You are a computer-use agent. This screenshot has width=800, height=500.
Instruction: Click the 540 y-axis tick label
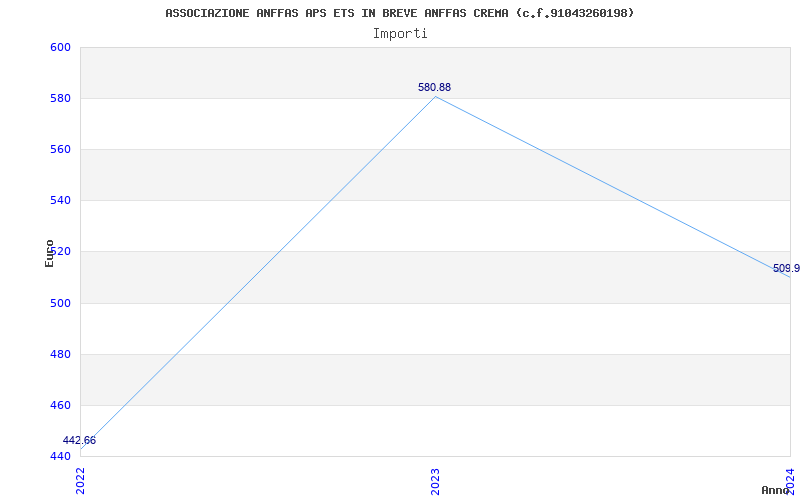(x=60, y=201)
